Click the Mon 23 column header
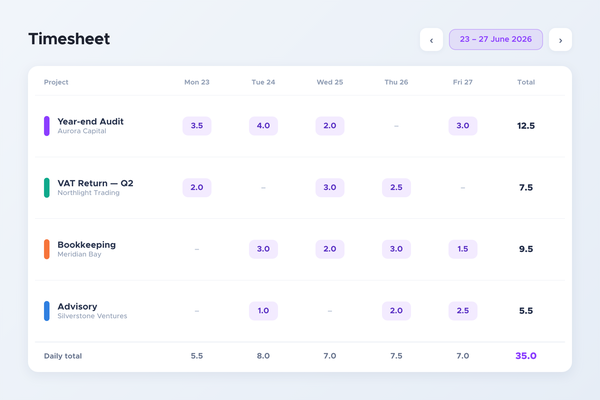The image size is (600, 400). [x=197, y=82]
